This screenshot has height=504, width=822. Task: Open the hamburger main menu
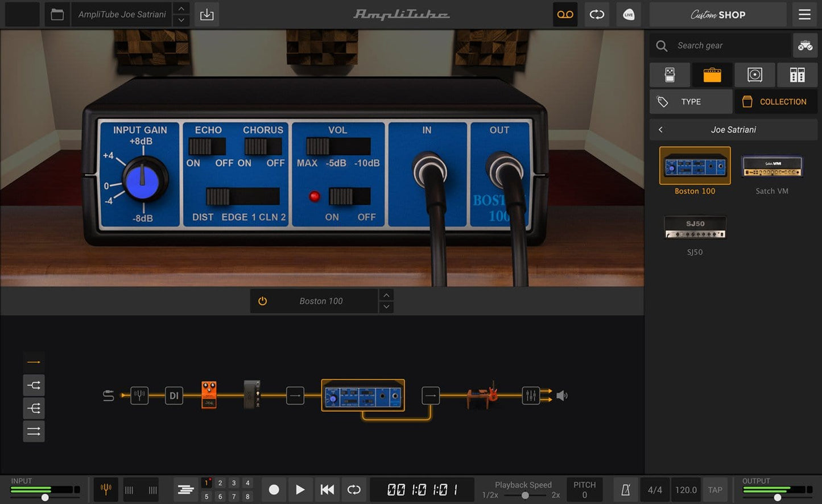point(804,14)
